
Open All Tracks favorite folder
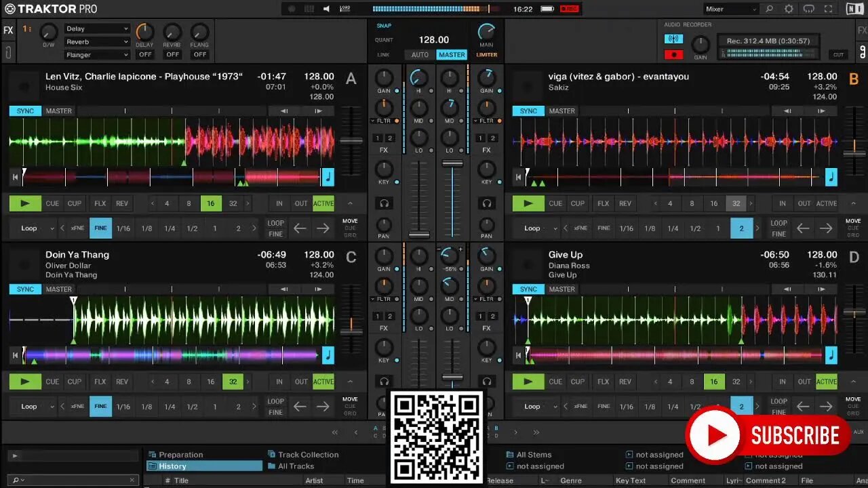tap(291, 466)
